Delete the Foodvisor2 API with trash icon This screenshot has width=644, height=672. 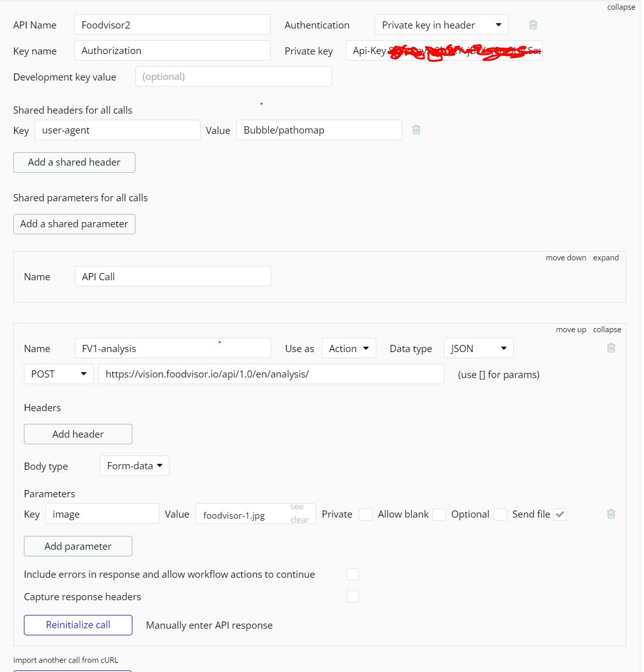533,25
